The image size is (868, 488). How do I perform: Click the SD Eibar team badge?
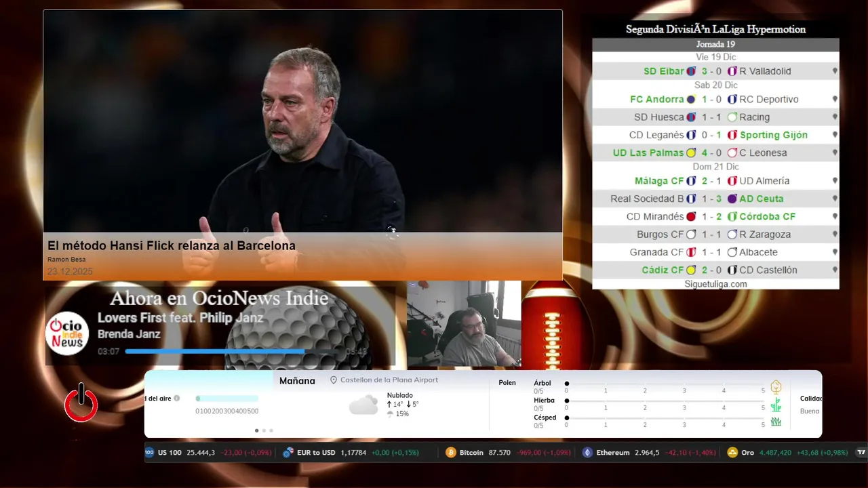(x=691, y=71)
